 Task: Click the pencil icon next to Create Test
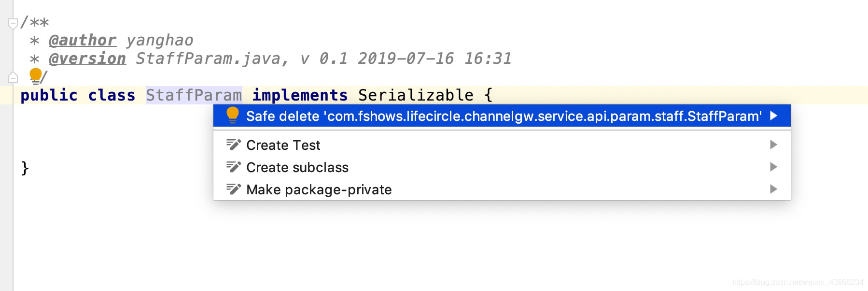click(x=234, y=145)
